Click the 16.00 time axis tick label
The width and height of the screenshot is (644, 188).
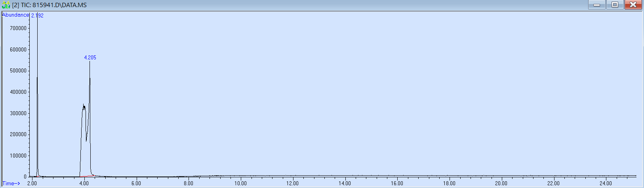pyautogui.click(x=397, y=183)
